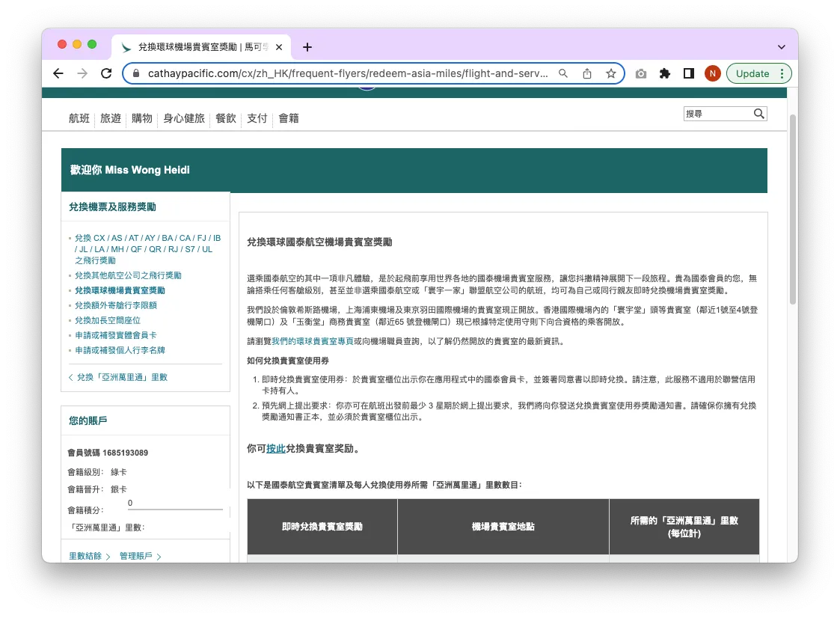Click the 兌換環球國泰航空機場貴賓室獎勵 page heading

point(319,242)
